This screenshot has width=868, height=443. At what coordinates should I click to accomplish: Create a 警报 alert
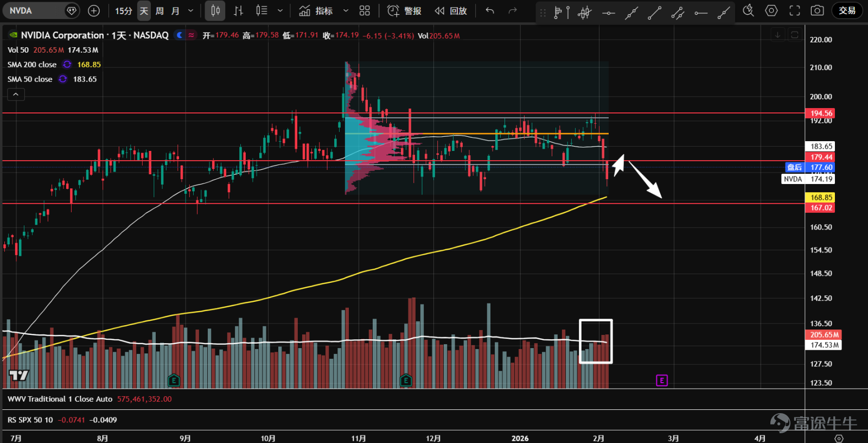point(405,10)
